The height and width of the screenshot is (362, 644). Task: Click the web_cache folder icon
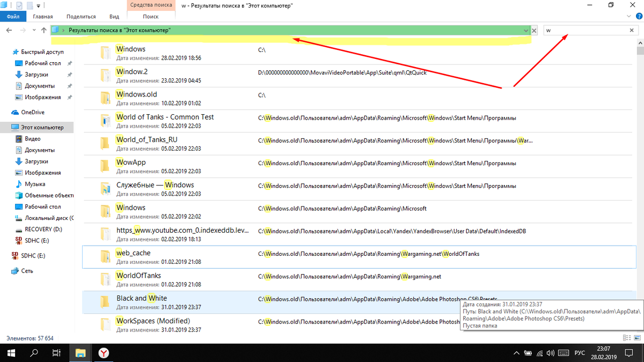(105, 256)
